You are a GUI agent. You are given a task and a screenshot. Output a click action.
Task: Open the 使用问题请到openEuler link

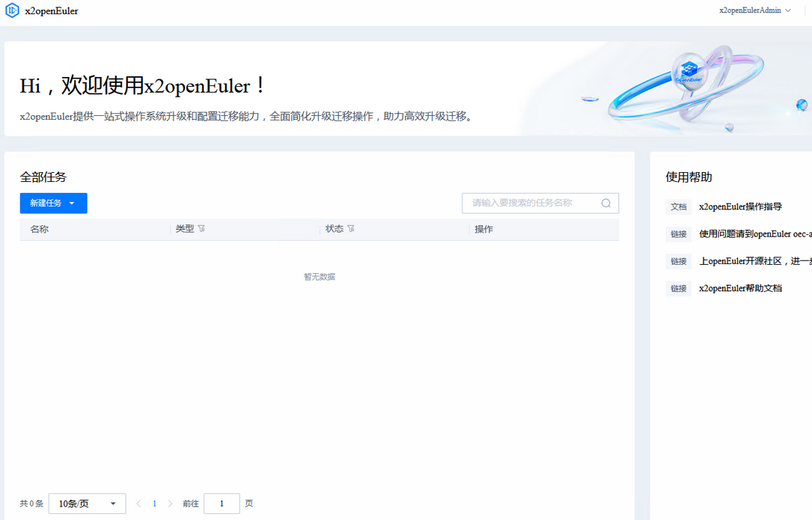pyautogui.click(x=755, y=234)
